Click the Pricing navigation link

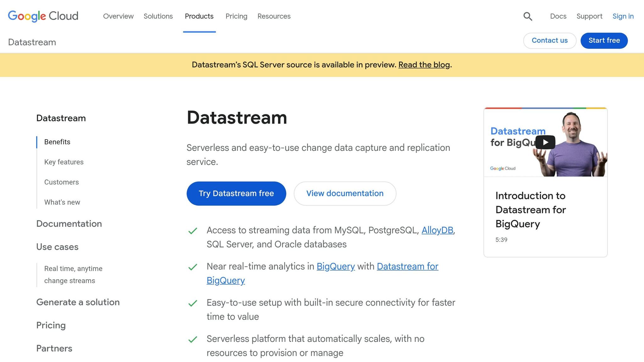(x=236, y=16)
